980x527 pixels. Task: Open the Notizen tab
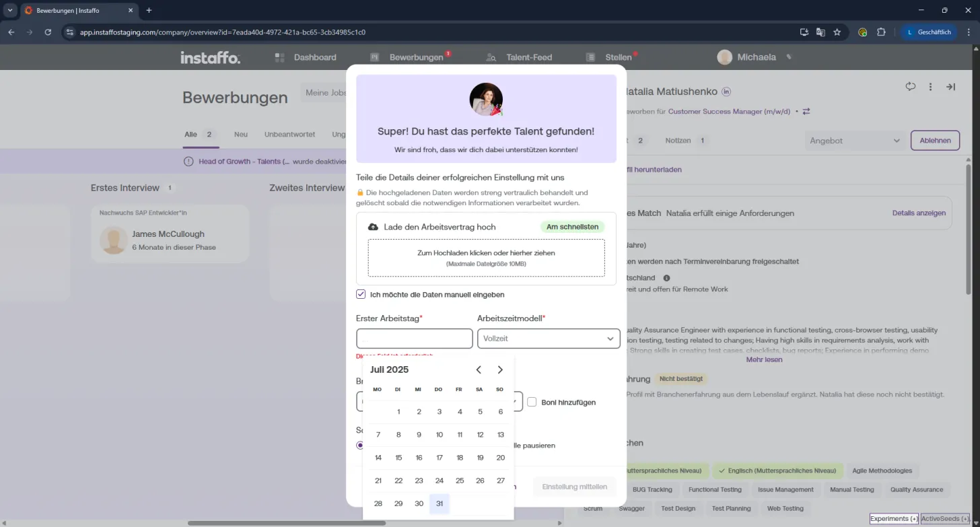coord(686,141)
